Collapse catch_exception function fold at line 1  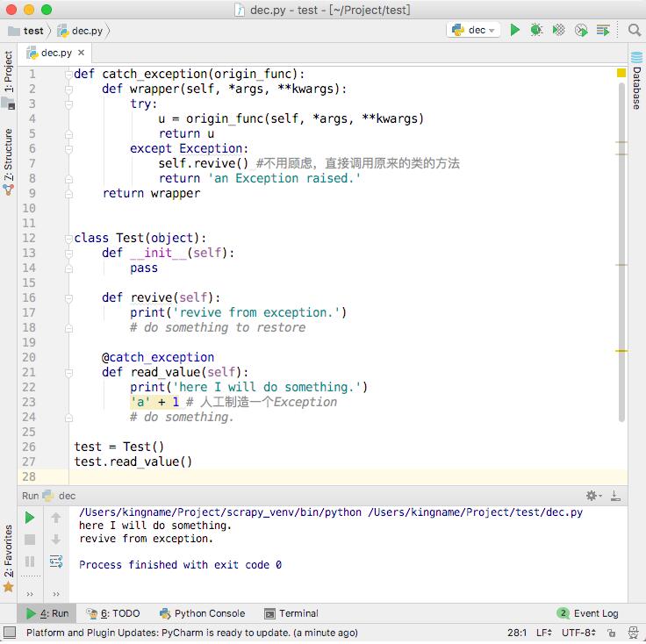(x=68, y=74)
